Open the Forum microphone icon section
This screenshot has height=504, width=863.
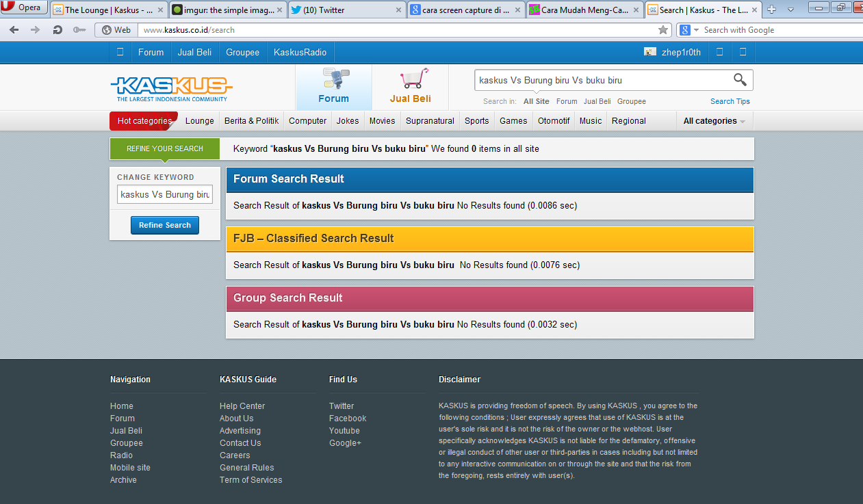[334, 86]
